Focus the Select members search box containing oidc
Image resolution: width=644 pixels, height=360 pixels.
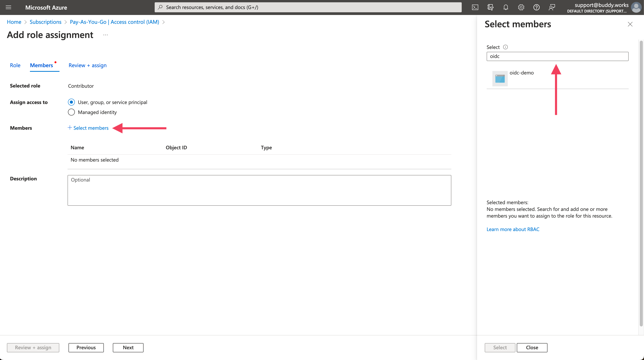557,56
